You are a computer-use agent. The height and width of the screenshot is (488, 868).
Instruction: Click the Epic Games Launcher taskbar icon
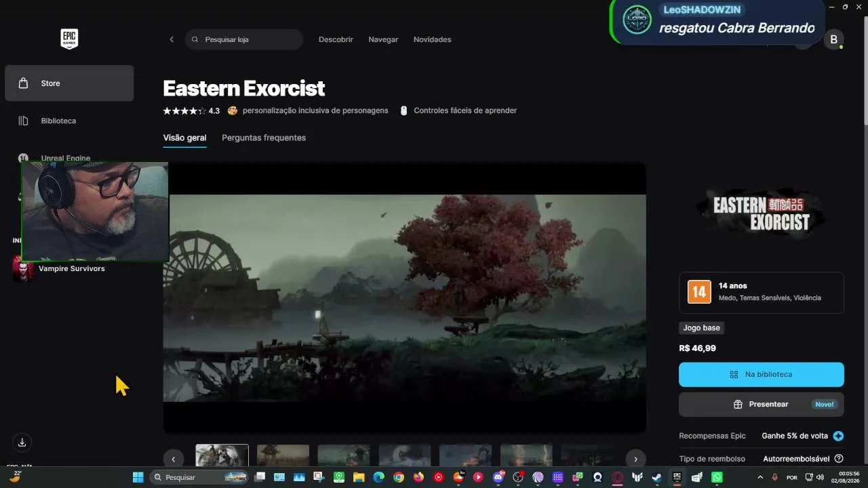click(677, 477)
